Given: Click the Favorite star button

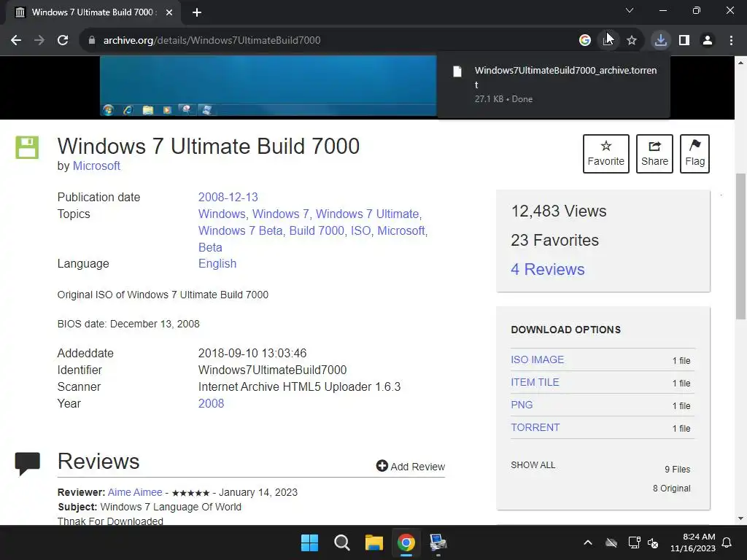Looking at the screenshot, I should tap(606, 154).
